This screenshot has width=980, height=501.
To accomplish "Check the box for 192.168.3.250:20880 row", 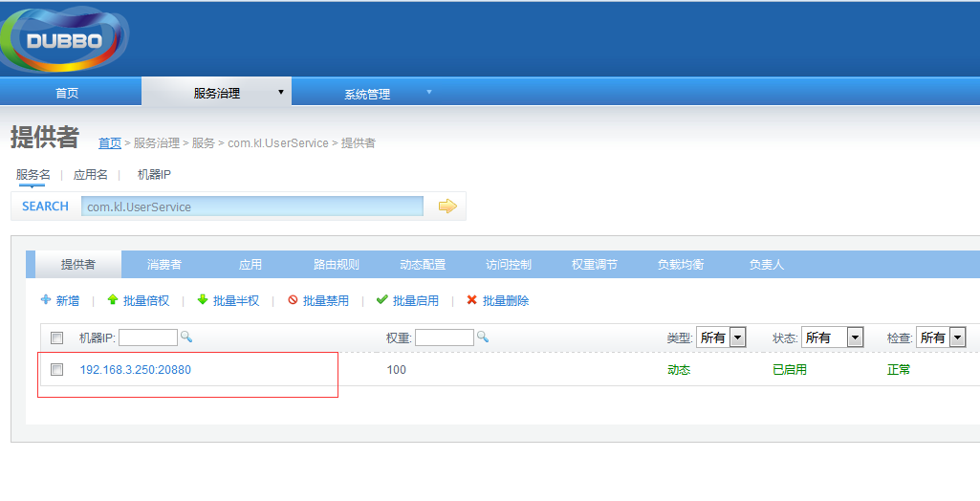I will pos(57,369).
